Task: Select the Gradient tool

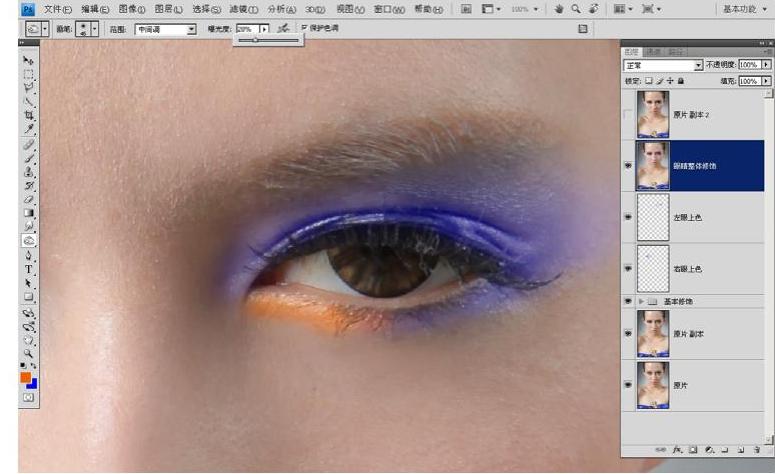Action: [x=28, y=213]
